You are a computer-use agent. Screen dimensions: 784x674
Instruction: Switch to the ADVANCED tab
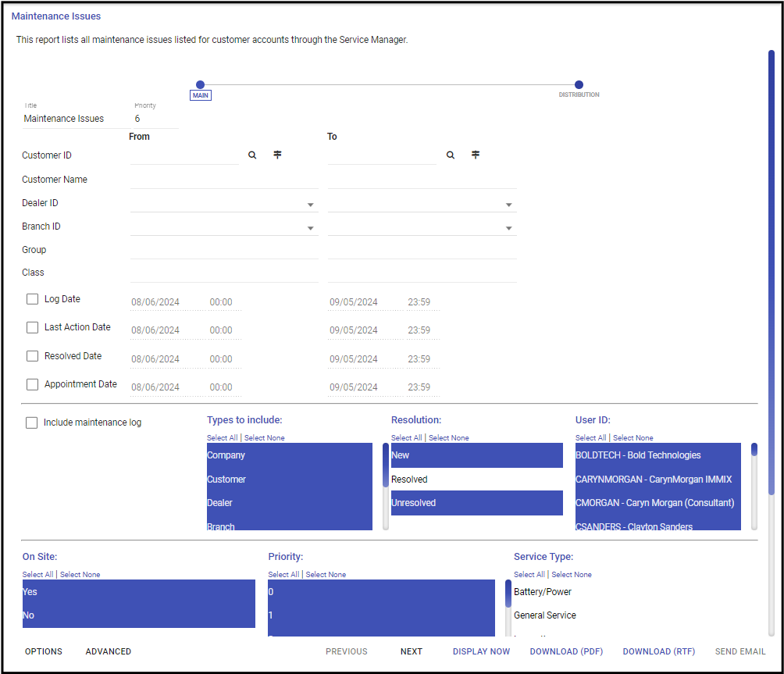(x=108, y=651)
